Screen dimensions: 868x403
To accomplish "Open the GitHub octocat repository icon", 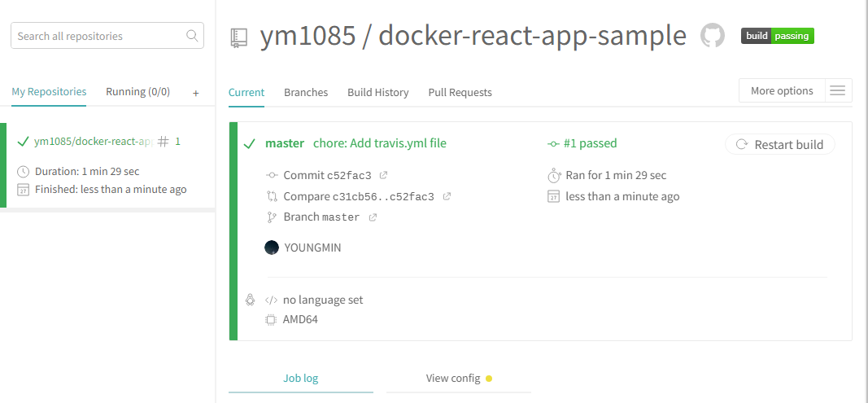I will tap(713, 36).
